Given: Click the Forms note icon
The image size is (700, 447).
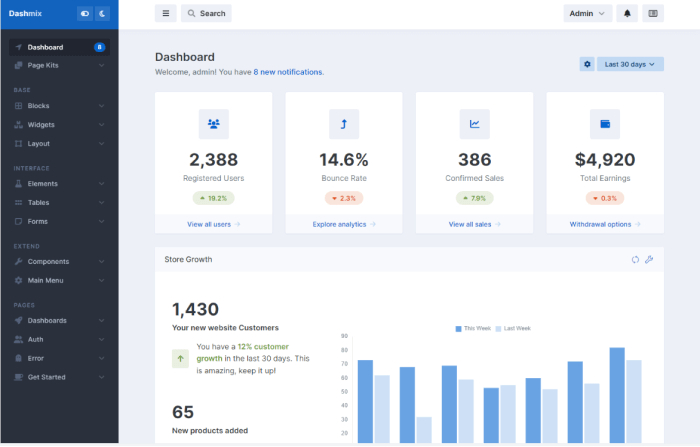Looking at the screenshot, I should tap(18, 221).
